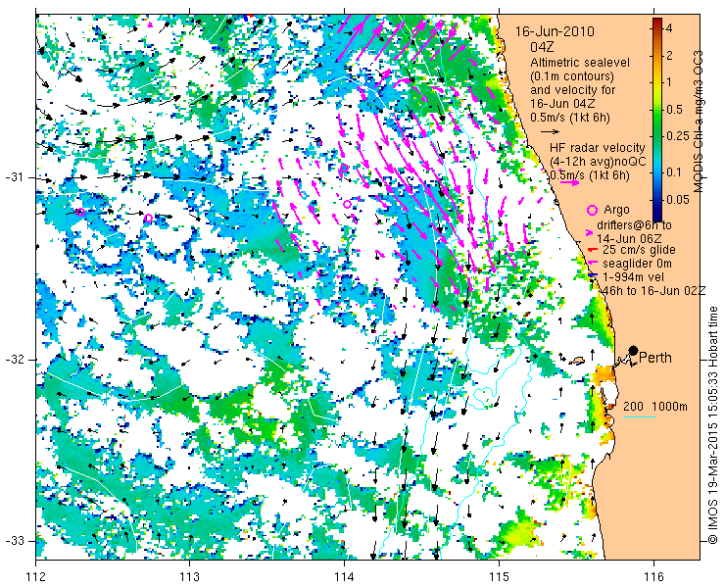Image resolution: width=725 pixels, height=588 pixels.
Task: Click the '200 1000m' depth label
Action: (655, 407)
